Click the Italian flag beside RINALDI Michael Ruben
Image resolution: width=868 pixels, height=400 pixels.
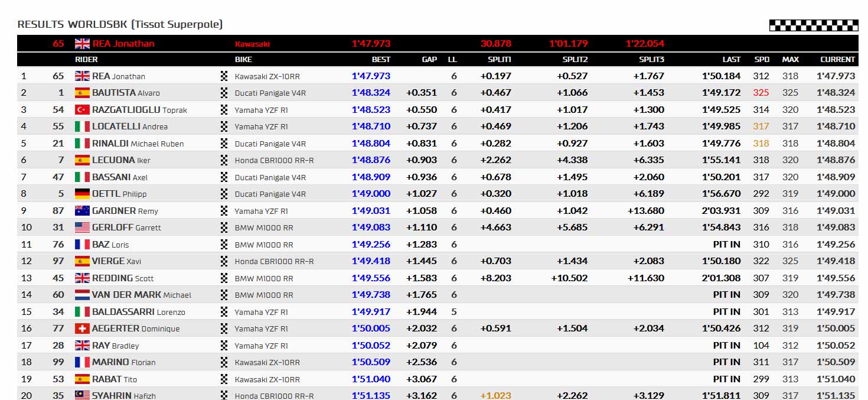click(x=82, y=143)
